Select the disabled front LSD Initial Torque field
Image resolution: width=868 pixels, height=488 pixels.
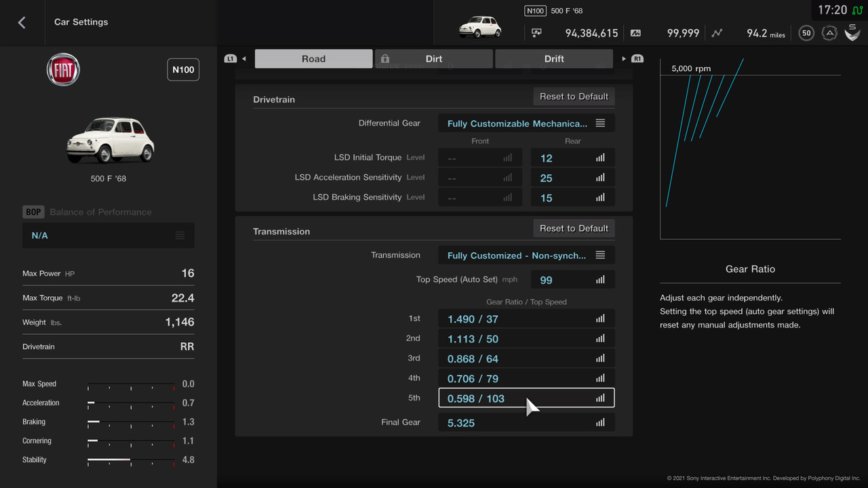point(480,158)
